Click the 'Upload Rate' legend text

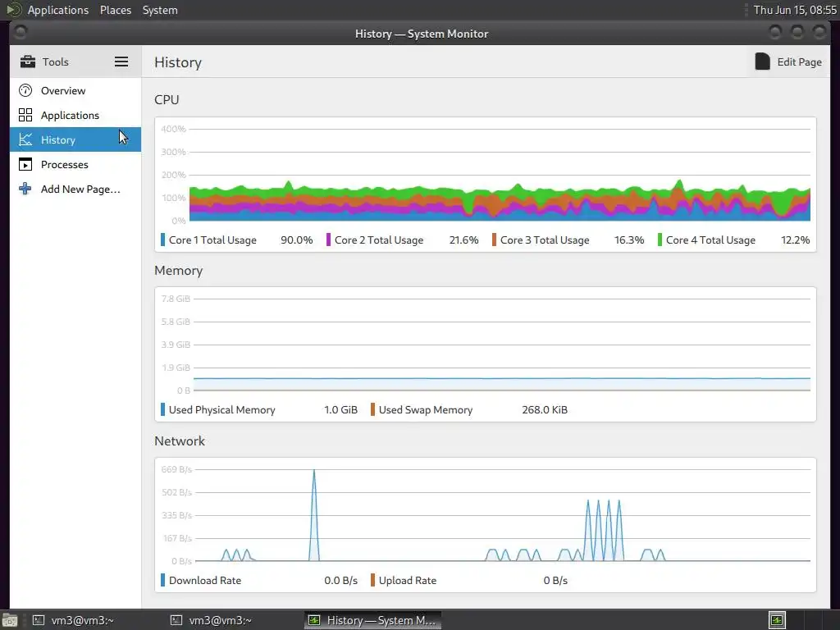(x=408, y=580)
